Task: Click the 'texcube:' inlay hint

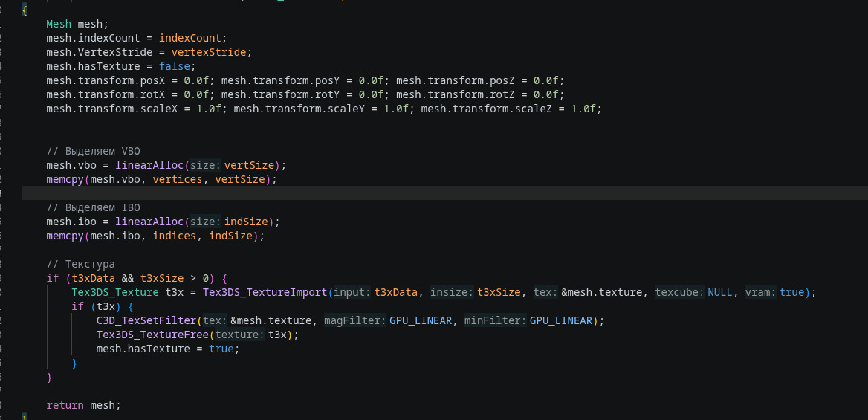Action: pyautogui.click(x=680, y=292)
